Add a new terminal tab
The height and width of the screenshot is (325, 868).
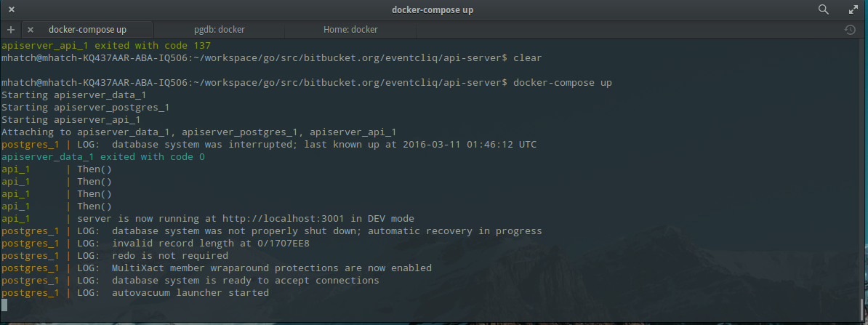11,30
